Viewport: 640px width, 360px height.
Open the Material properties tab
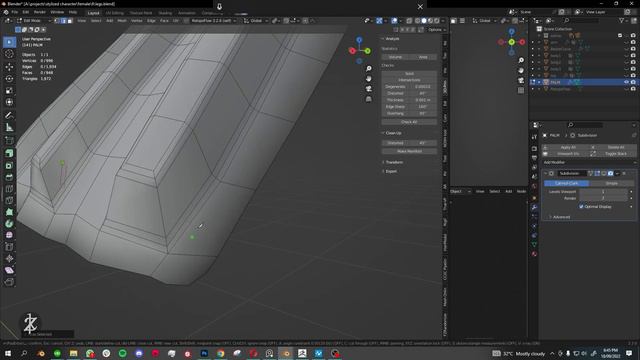coord(534,254)
